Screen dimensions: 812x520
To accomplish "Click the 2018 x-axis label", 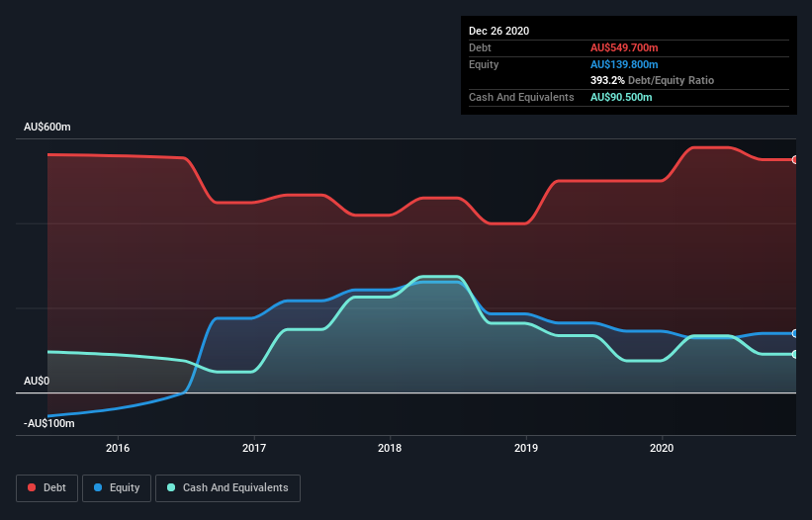I will point(390,448).
